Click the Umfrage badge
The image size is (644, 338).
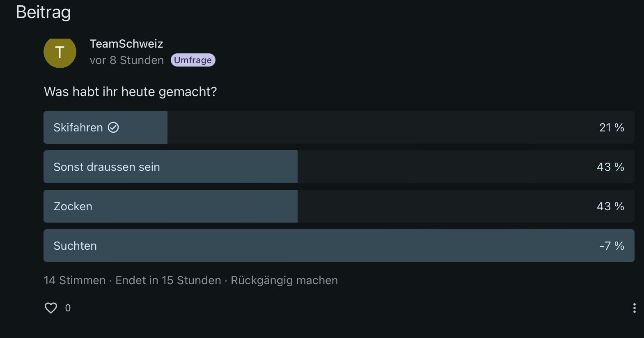pos(193,60)
